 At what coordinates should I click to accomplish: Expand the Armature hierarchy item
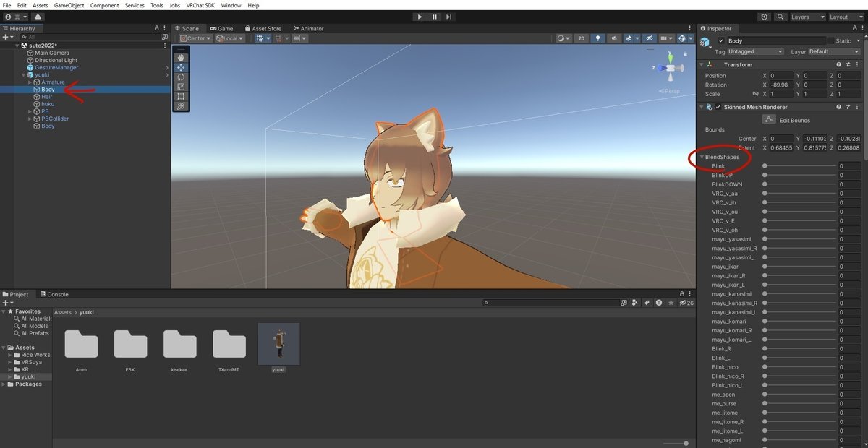30,82
